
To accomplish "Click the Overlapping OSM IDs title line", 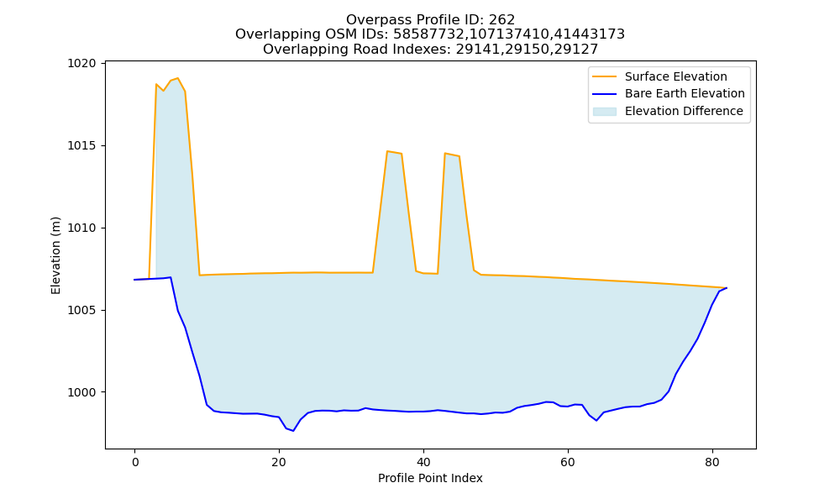I will point(430,34).
